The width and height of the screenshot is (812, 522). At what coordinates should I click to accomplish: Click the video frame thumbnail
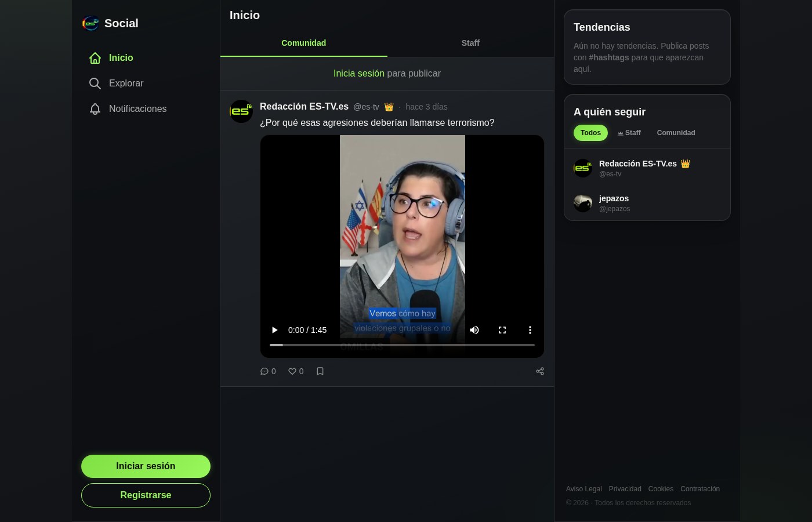point(402,246)
